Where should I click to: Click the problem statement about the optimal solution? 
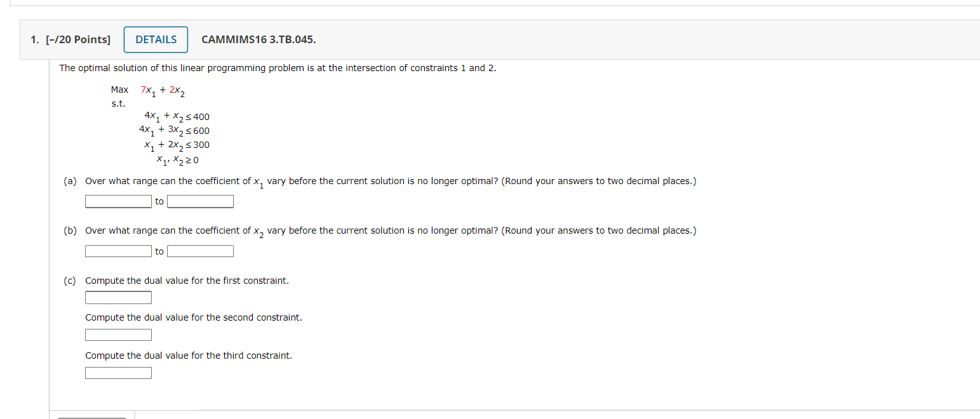(x=278, y=68)
